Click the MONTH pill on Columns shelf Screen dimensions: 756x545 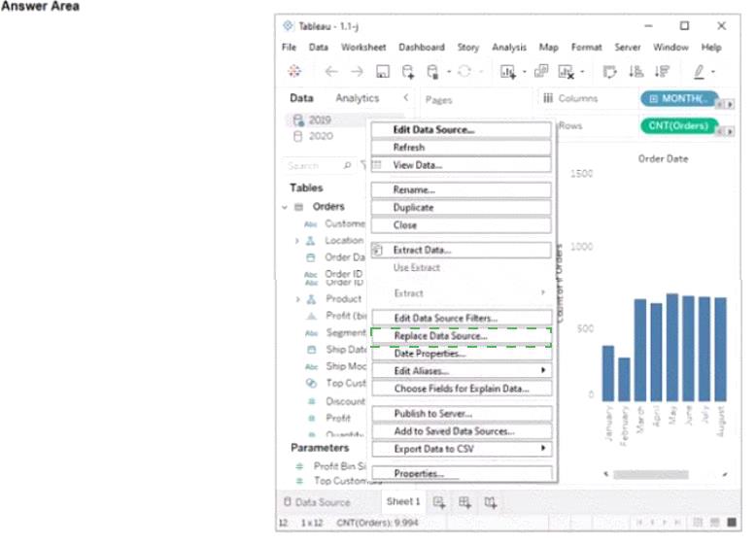(x=679, y=99)
